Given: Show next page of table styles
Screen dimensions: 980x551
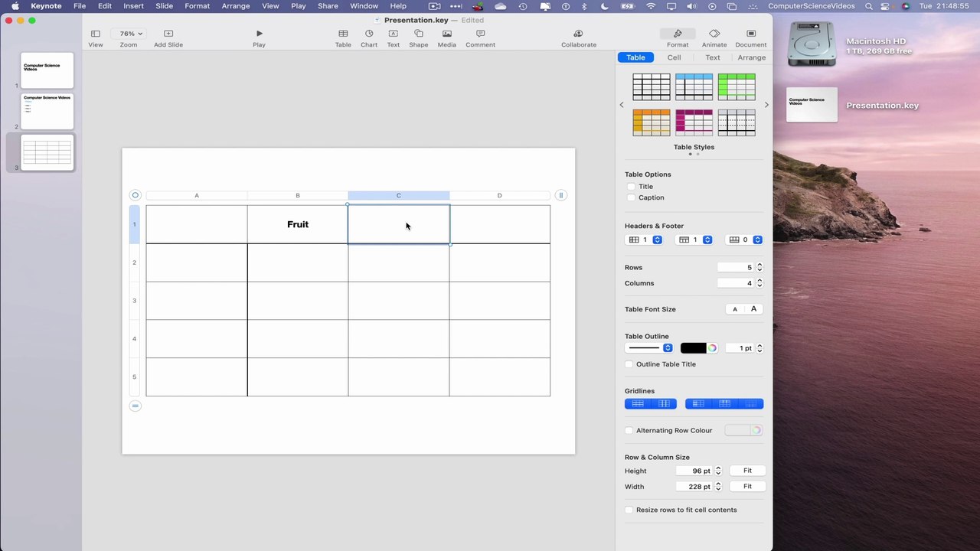Looking at the screenshot, I should coord(766,105).
